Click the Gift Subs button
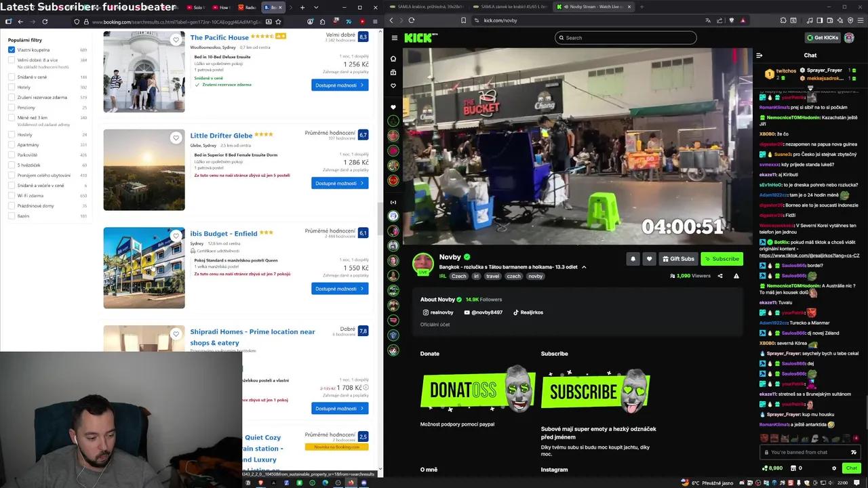 coord(678,259)
